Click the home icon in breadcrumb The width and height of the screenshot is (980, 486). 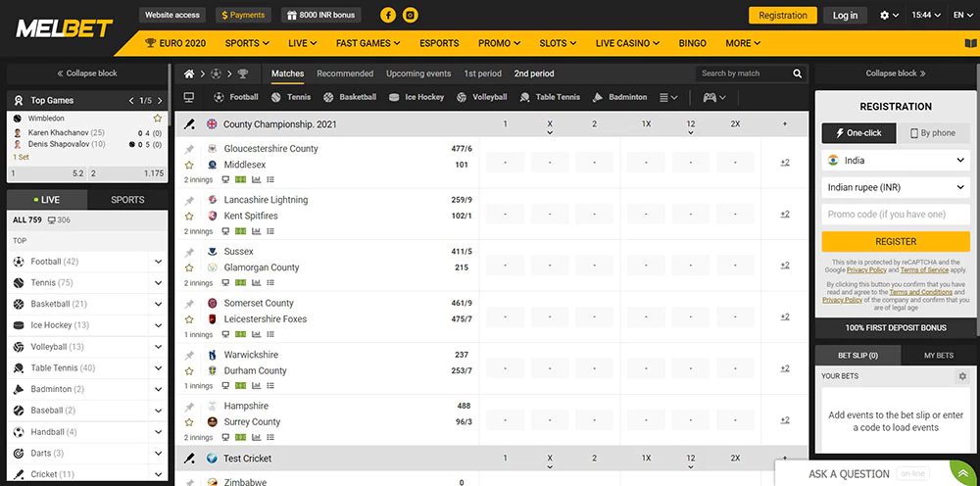tap(189, 73)
